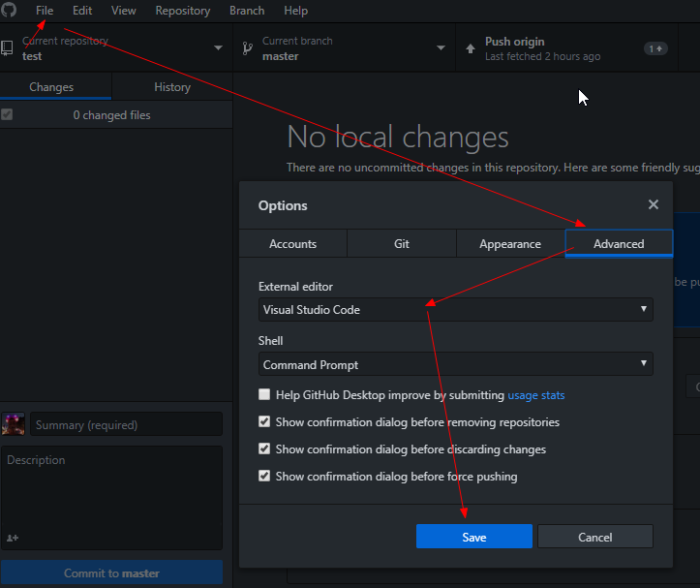The height and width of the screenshot is (588, 700).
Task: Click the 'External editor' label
Action: [295, 287]
